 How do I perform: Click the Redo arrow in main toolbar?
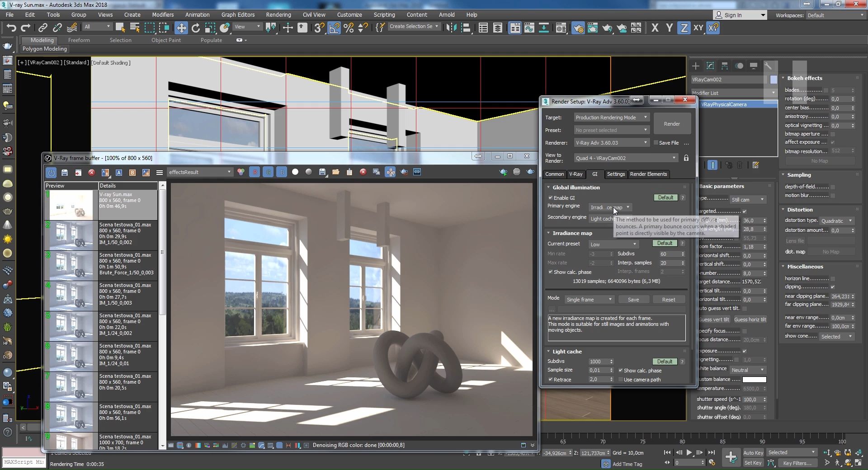[x=26, y=28]
